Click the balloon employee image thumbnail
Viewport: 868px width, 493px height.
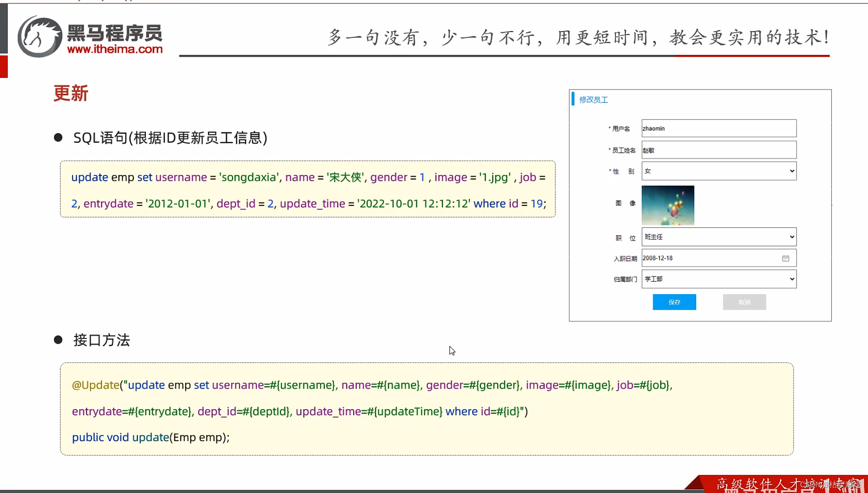(x=667, y=205)
